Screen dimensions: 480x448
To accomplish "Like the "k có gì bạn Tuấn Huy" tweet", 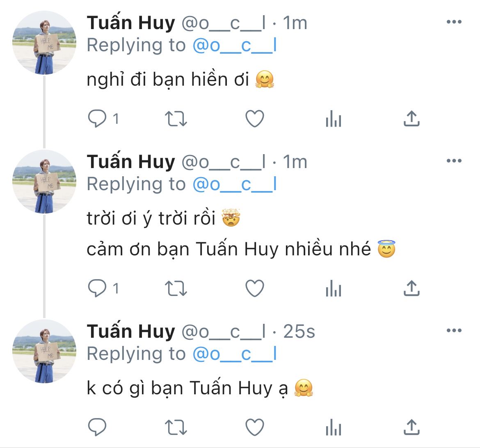I will click(x=254, y=428).
